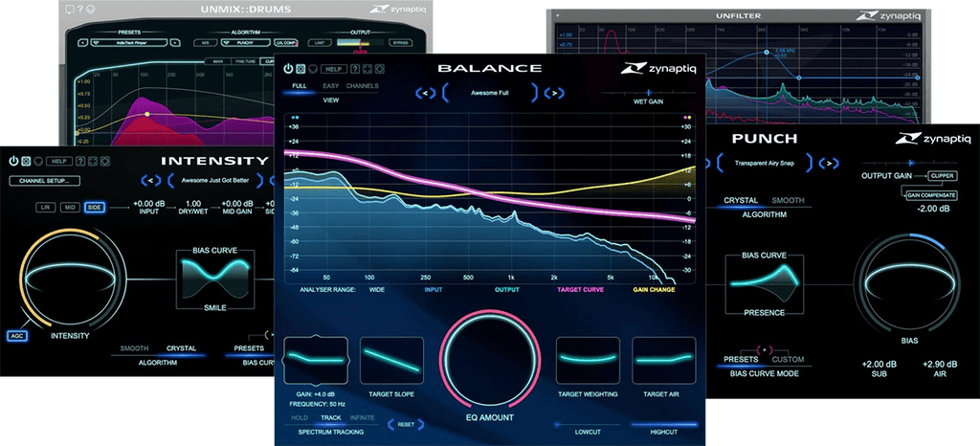Adjust the Highcut slider in Balance
This screenshot has height=446, width=980.
pos(664,424)
